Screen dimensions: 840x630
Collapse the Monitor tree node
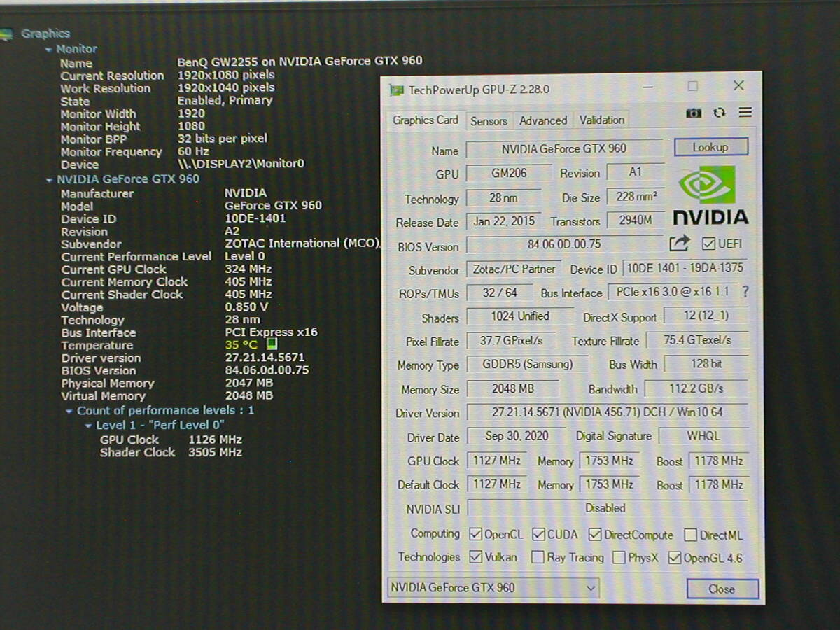pyautogui.click(x=48, y=49)
